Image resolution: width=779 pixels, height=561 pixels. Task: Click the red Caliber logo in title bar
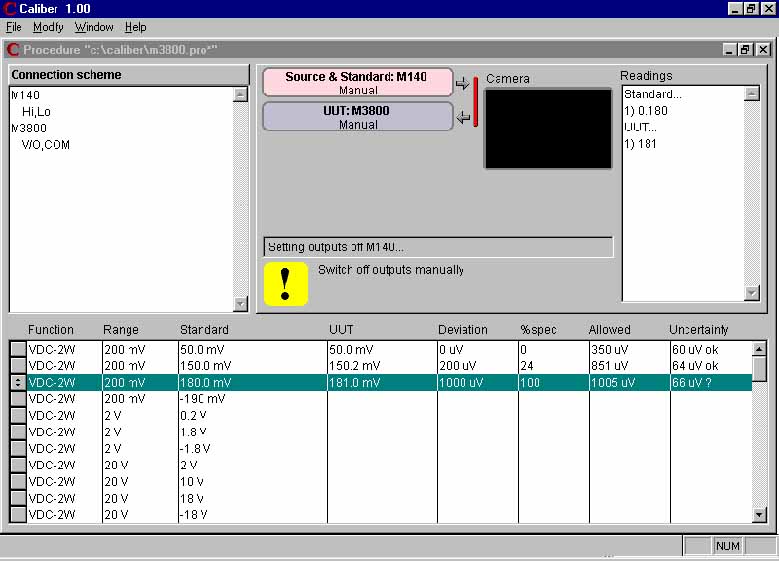coord(9,8)
